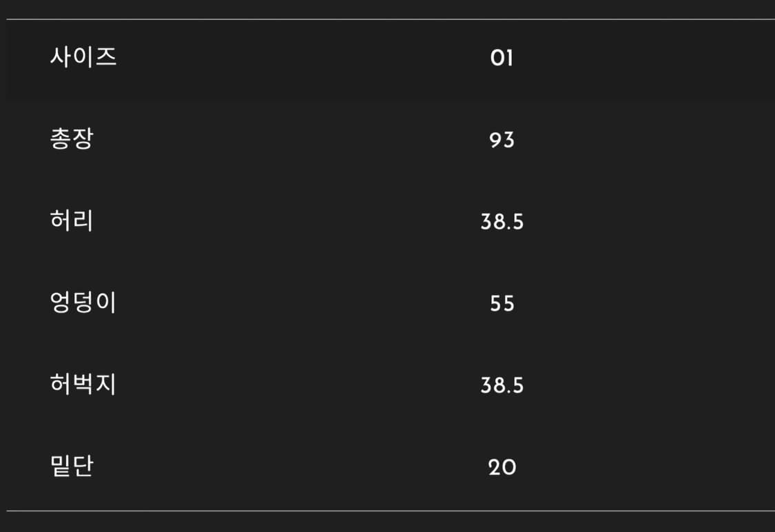Select the hip value 55
Image resolution: width=775 pixels, height=532 pixels.
coord(502,304)
